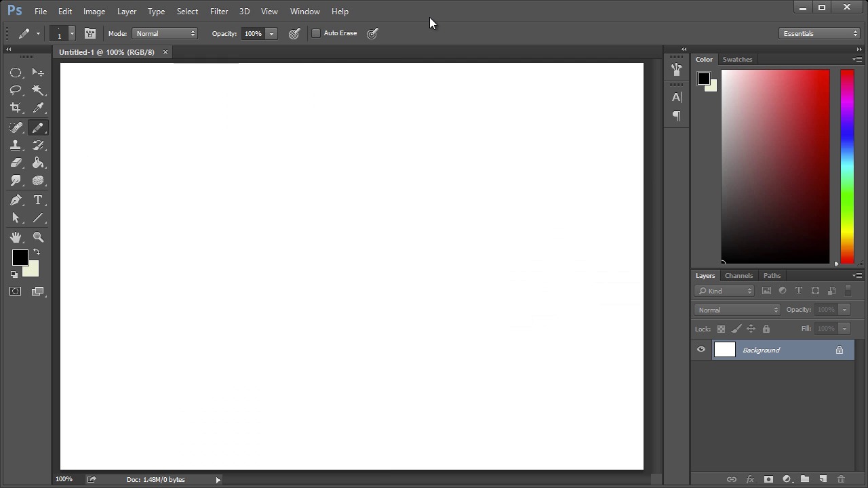868x488 pixels.
Task: Click the zoom percentage field in status bar
Action: (x=64, y=479)
